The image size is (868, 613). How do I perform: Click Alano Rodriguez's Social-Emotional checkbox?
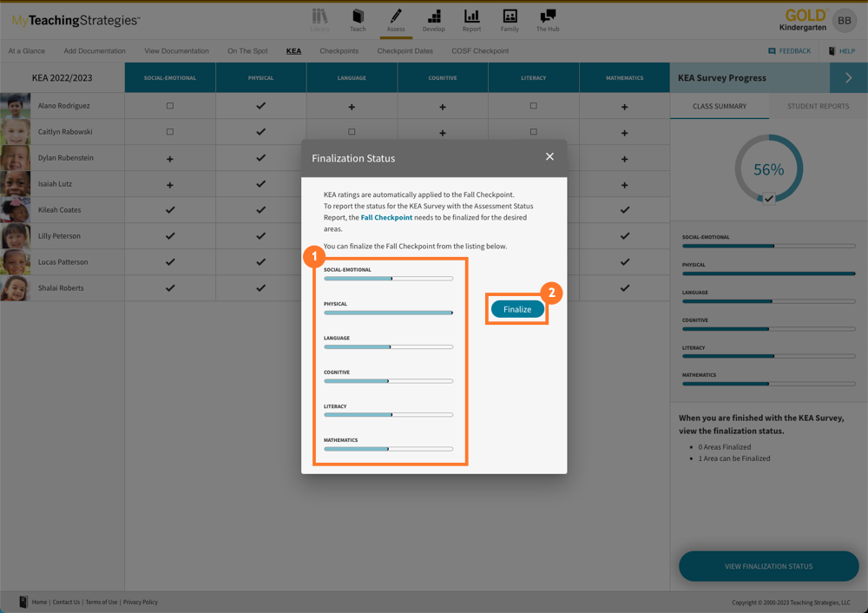(170, 106)
